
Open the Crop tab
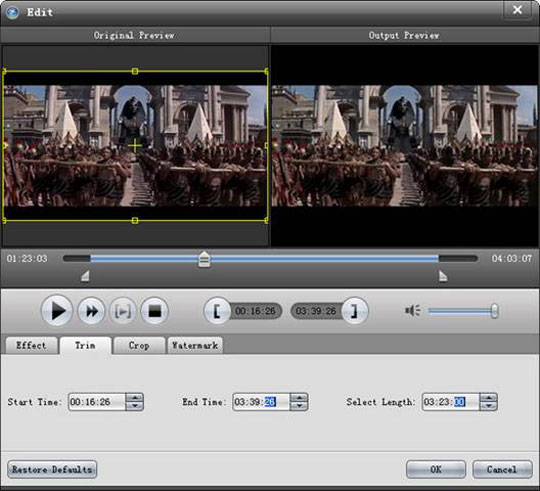click(x=139, y=345)
